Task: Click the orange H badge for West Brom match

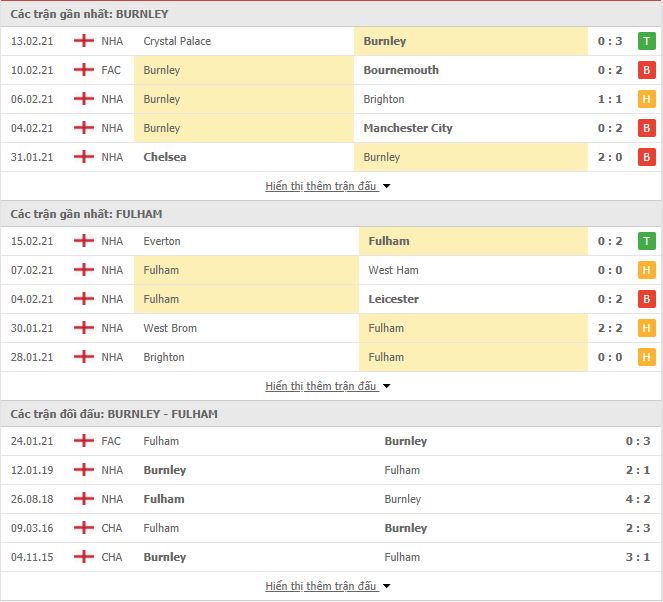Action: (x=647, y=328)
